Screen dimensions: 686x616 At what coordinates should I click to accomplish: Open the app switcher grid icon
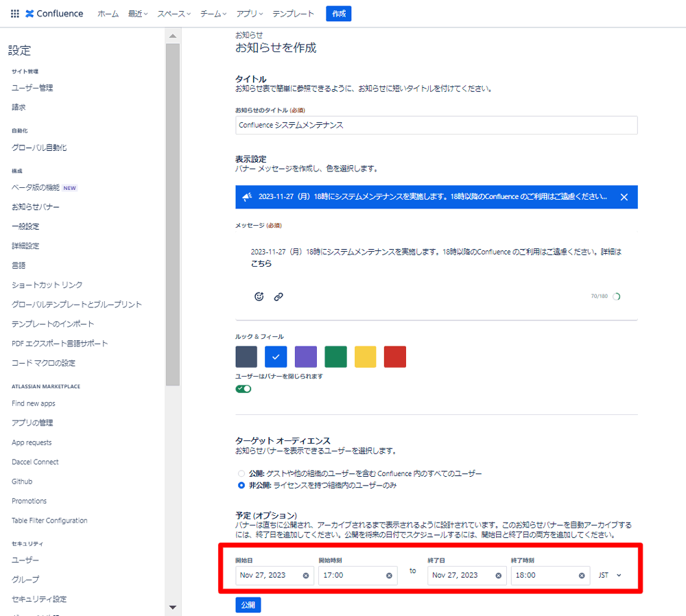(x=15, y=14)
